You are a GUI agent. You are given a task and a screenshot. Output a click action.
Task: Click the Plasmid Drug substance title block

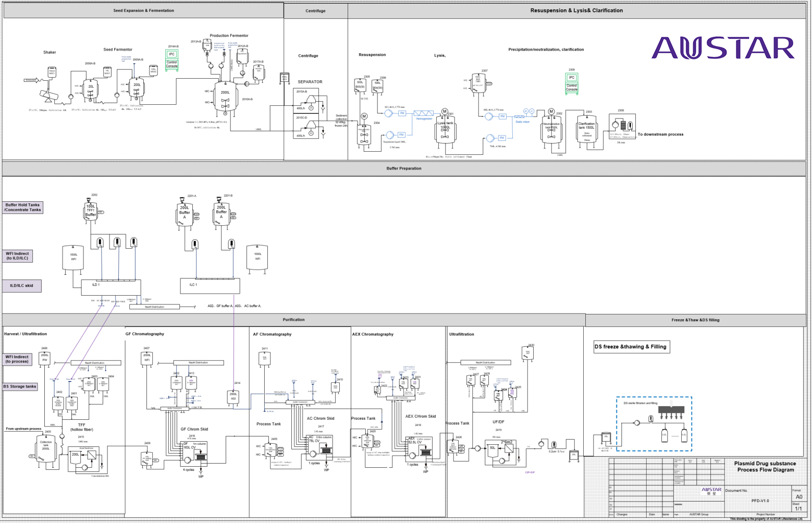point(765,467)
